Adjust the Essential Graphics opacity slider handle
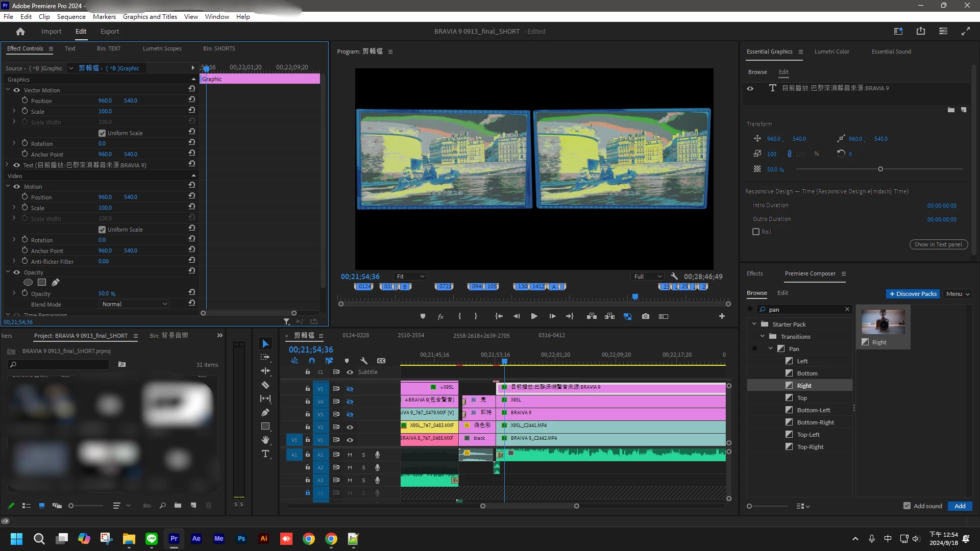Image resolution: width=980 pixels, height=551 pixels. (x=880, y=169)
